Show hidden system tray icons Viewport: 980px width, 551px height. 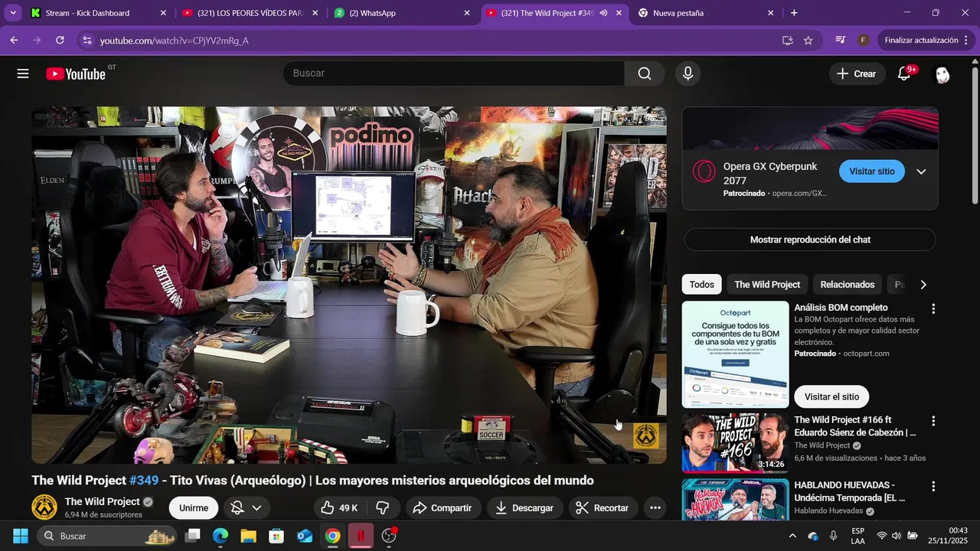(x=792, y=536)
